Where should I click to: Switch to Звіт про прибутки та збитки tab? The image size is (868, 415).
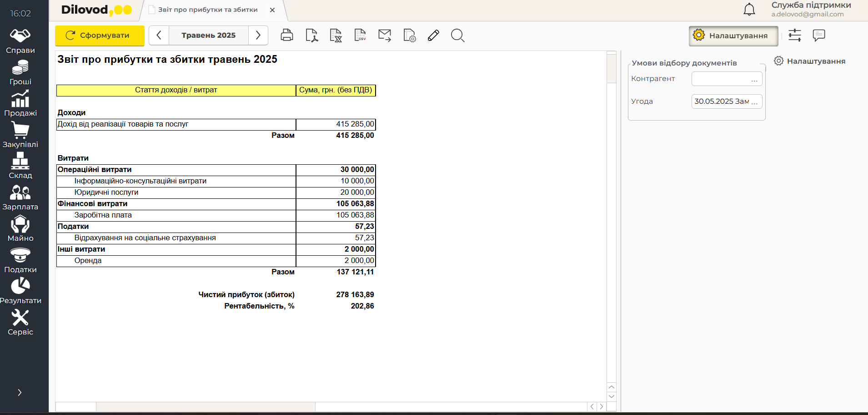[x=208, y=10]
